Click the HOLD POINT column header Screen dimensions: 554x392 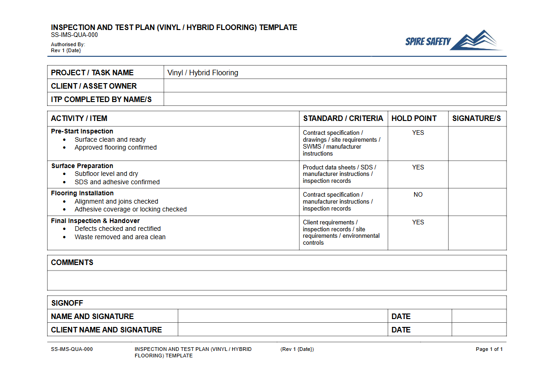[414, 119]
